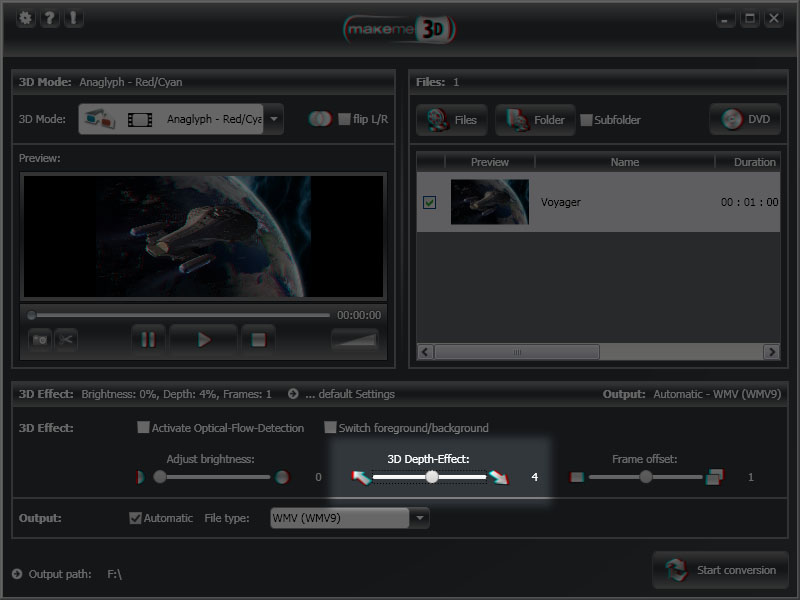The image size is (800, 600).
Task: Click the file list horizontal scrollbar thumb
Action: click(517, 352)
